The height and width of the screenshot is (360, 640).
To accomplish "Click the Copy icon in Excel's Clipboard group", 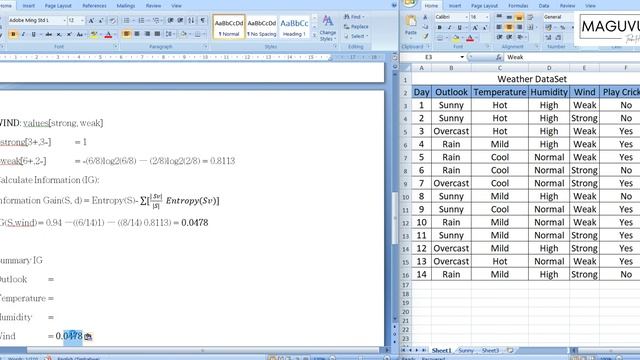I will 425,27.
